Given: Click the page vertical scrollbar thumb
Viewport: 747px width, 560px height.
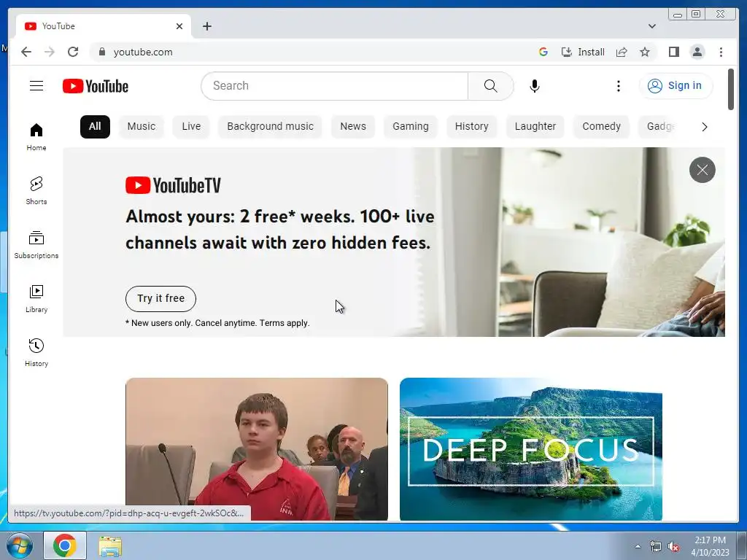Looking at the screenshot, I should (x=731, y=90).
